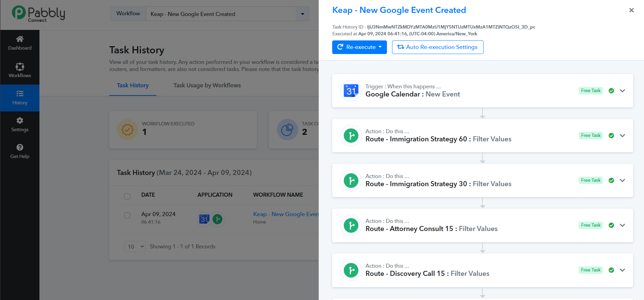
Task: Change the records per page dropdown
Action: point(135,246)
